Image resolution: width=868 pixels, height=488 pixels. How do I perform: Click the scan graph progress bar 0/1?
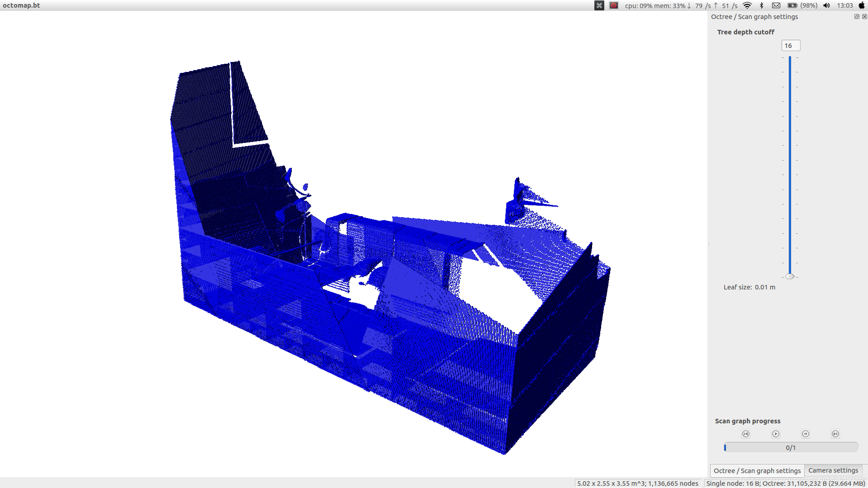click(x=791, y=448)
